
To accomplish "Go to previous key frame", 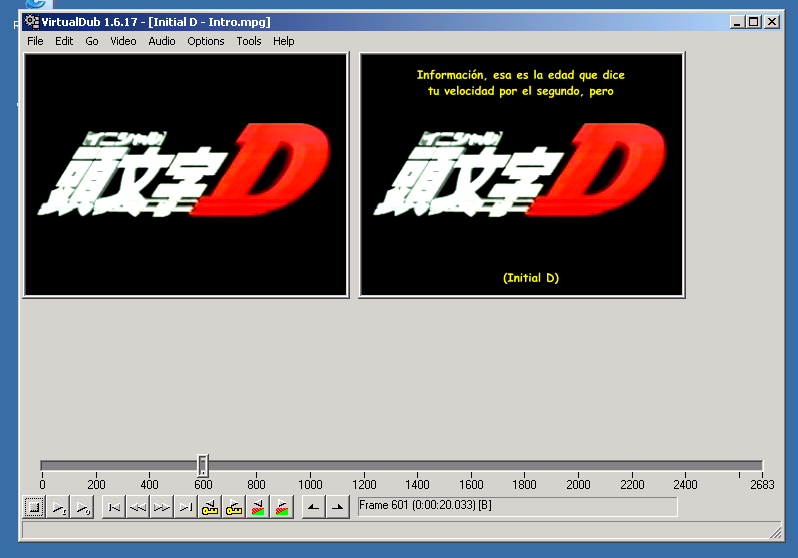I will tap(210, 507).
